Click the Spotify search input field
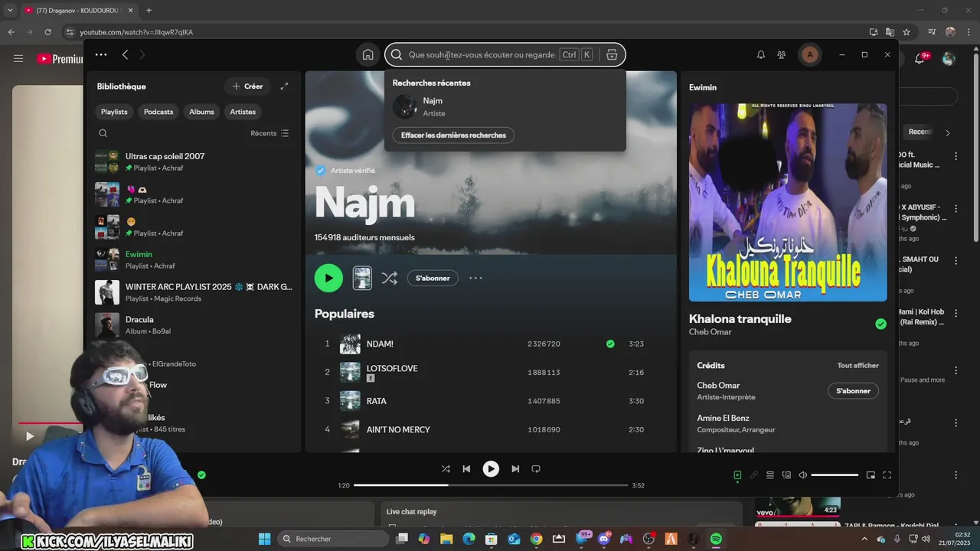980x551 pixels. (482, 54)
